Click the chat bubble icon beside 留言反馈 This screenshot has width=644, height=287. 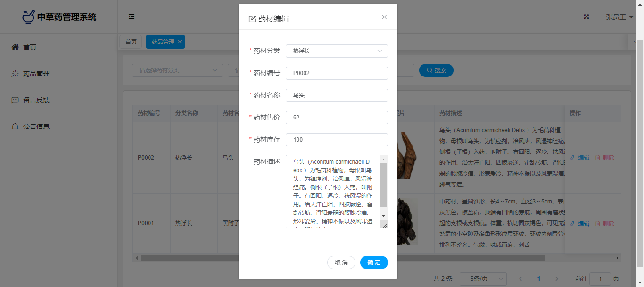tap(15, 100)
